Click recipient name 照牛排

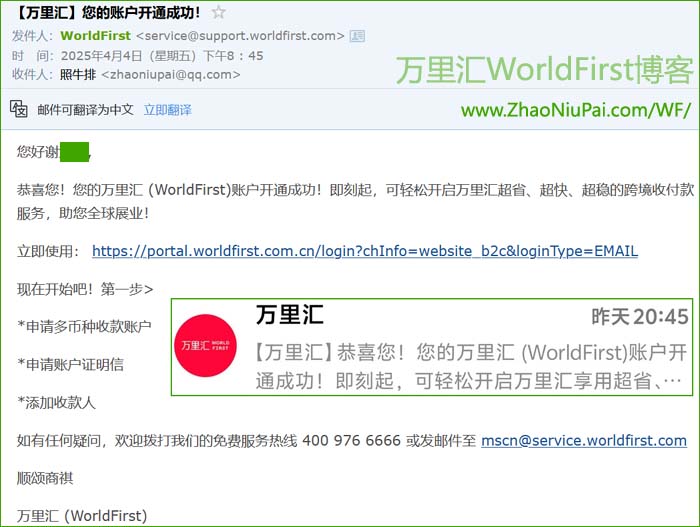tap(78, 74)
